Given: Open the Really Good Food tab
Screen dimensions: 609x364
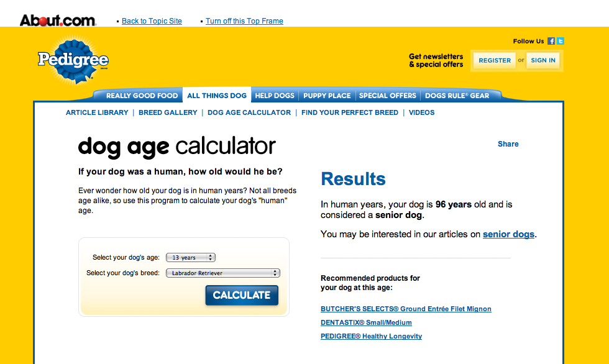Looking at the screenshot, I should pyautogui.click(x=142, y=96).
